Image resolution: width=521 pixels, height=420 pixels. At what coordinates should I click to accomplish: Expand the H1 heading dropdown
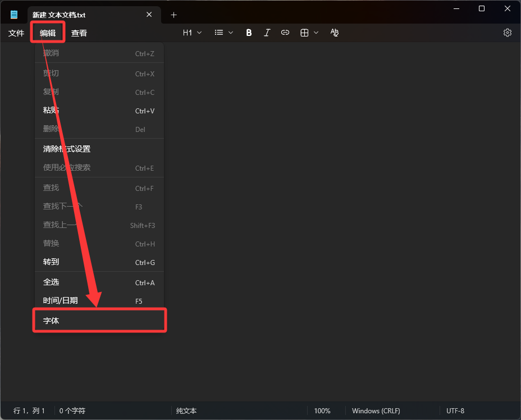click(192, 33)
